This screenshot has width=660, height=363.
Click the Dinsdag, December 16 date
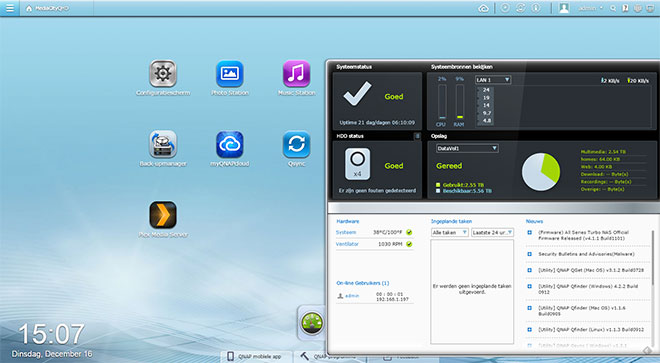52,354
